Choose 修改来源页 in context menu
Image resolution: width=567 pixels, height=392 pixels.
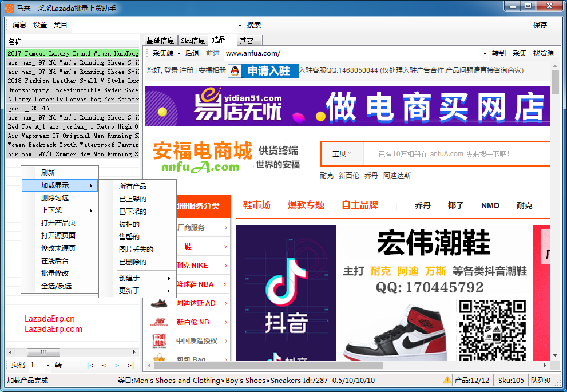(60, 248)
